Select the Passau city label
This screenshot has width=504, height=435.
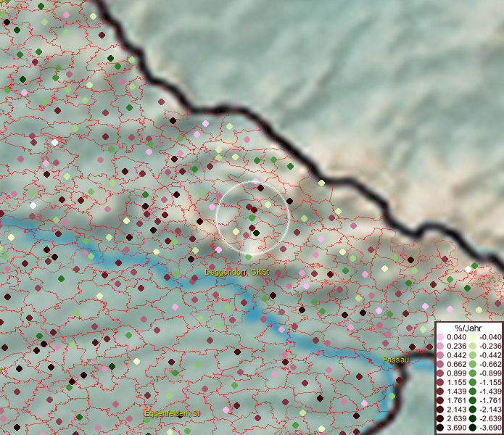tap(396, 360)
